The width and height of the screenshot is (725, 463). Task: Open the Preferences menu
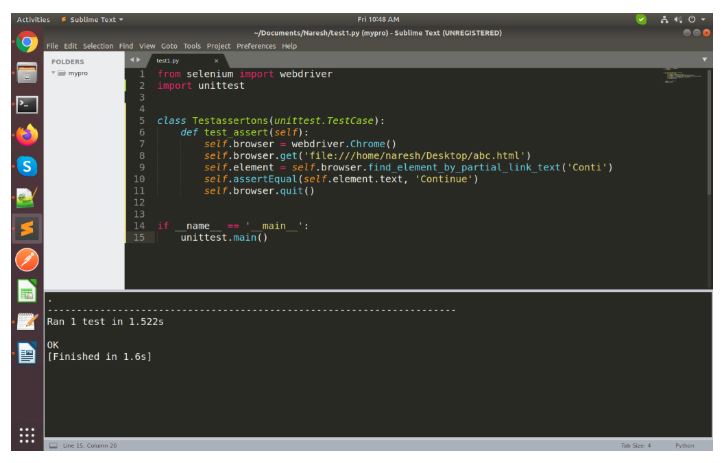[256, 46]
